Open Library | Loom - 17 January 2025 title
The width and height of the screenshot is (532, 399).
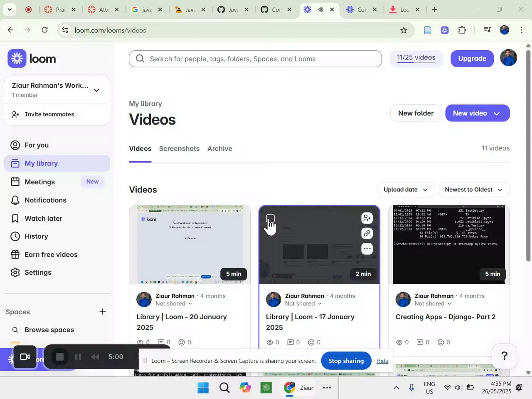310,322
